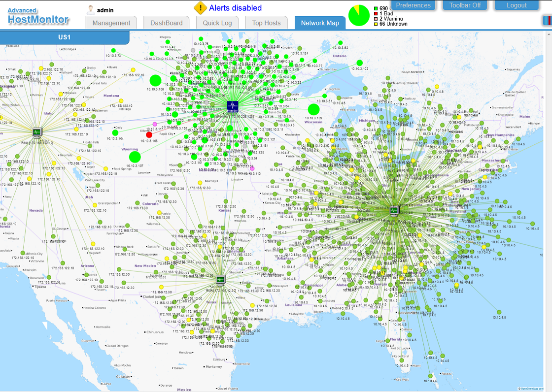552x392 pixels.
Task: Click the large green node 10.10.3.107
Action: point(135,157)
